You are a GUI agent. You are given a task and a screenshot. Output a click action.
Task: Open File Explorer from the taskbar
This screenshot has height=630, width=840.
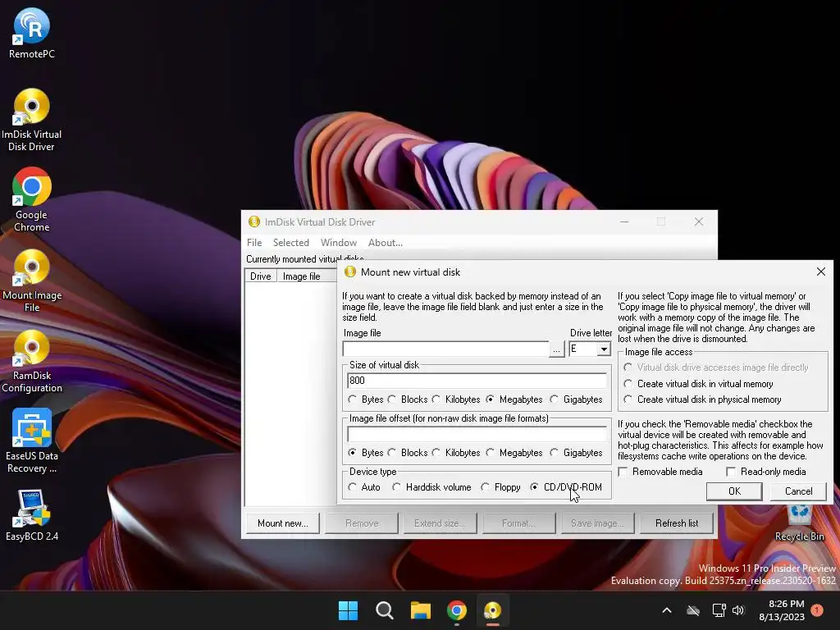[421, 610]
